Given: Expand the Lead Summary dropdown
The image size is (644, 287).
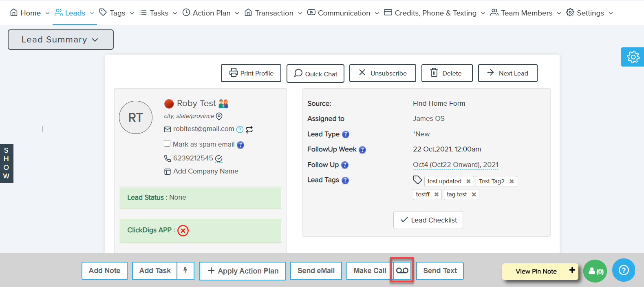Looking at the screenshot, I should [60, 40].
